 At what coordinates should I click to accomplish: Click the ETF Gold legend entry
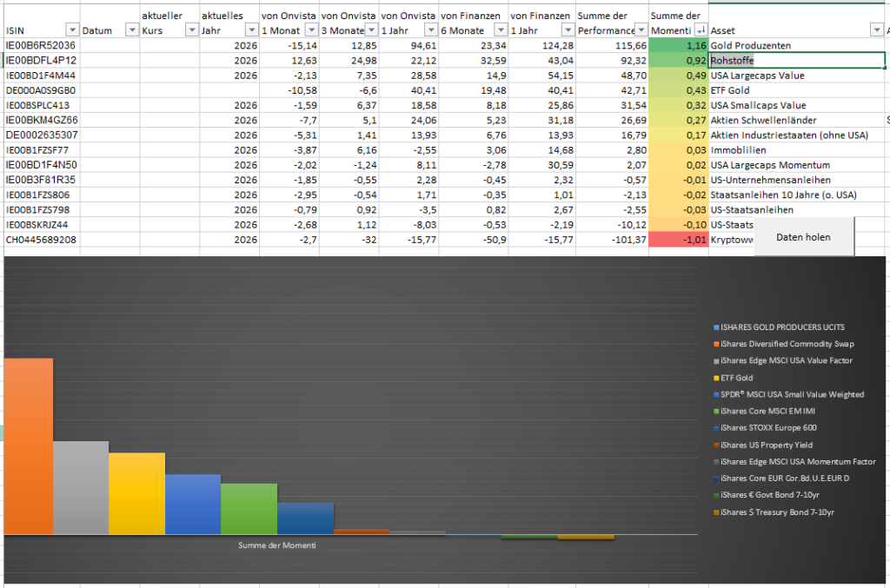click(737, 378)
